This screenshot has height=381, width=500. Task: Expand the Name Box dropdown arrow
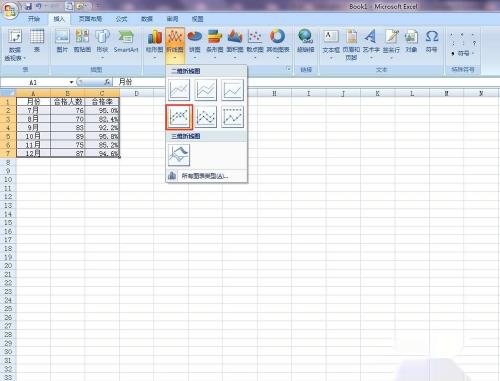[71, 82]
